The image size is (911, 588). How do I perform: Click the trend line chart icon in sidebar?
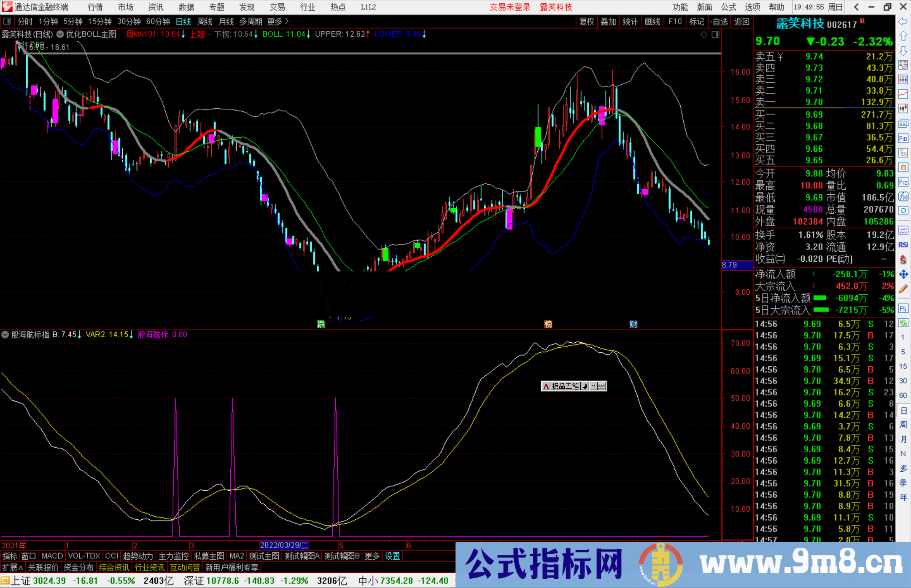(903, 94)
